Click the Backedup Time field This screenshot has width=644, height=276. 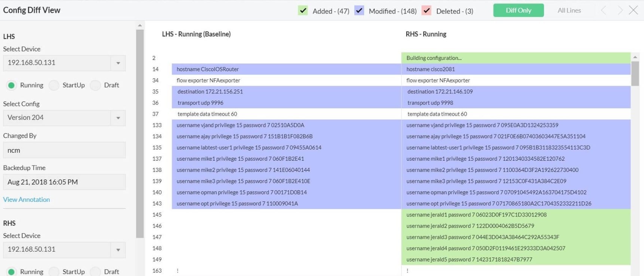64,182
